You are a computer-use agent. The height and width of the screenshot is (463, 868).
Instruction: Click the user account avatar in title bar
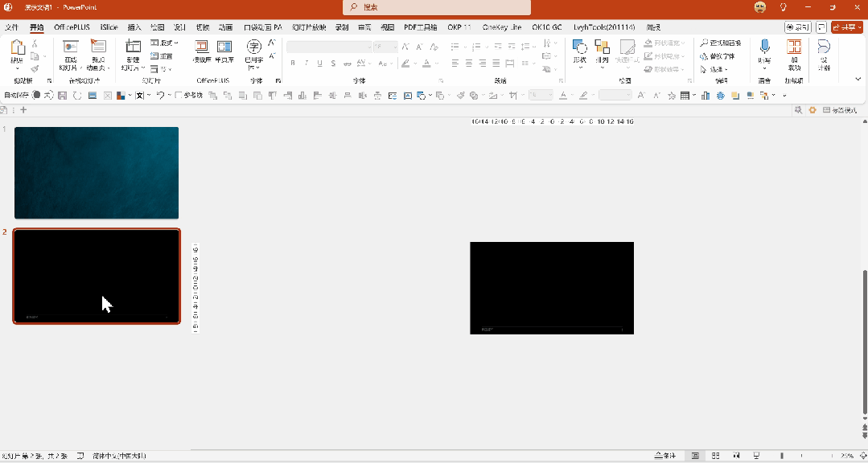pyautogui.click(x=760, y=7)
